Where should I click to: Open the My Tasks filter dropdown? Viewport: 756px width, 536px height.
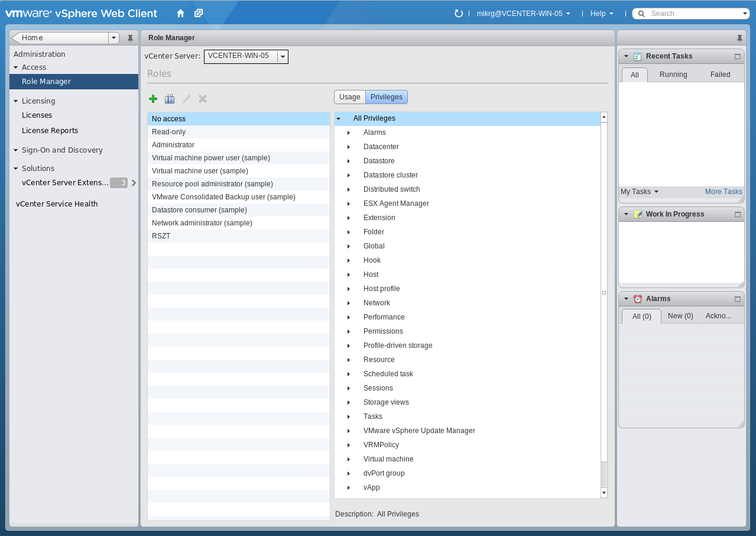point(640,192)
